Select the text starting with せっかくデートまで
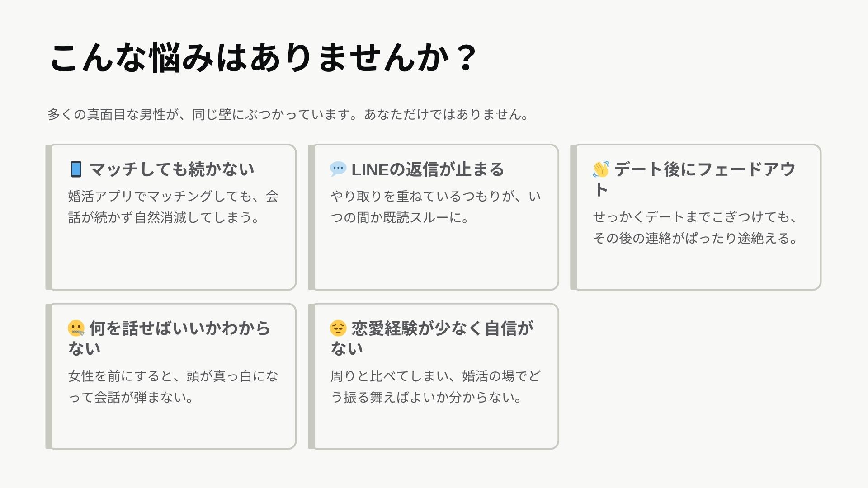Image resolution: width=868 pixels, height=488 pixels. tap(695, 228)
